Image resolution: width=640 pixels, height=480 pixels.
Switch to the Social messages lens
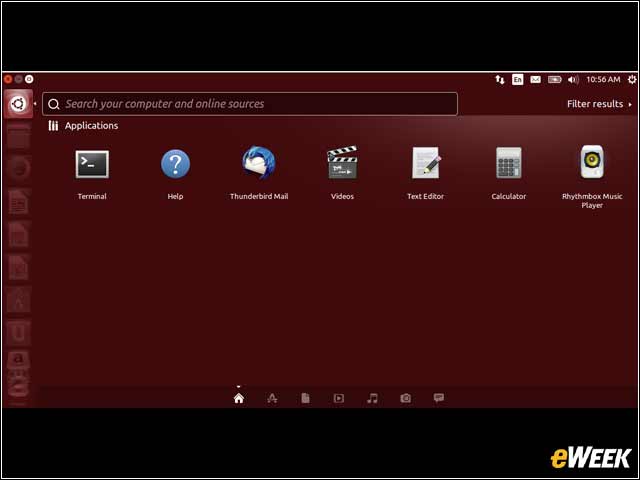(439, 398)
